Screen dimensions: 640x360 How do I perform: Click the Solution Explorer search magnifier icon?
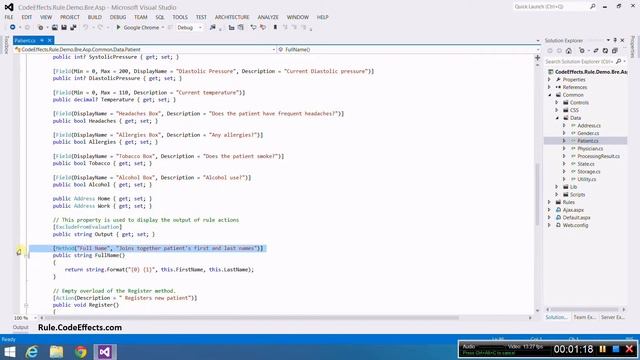pyautogui.click(x=619, y=61)
